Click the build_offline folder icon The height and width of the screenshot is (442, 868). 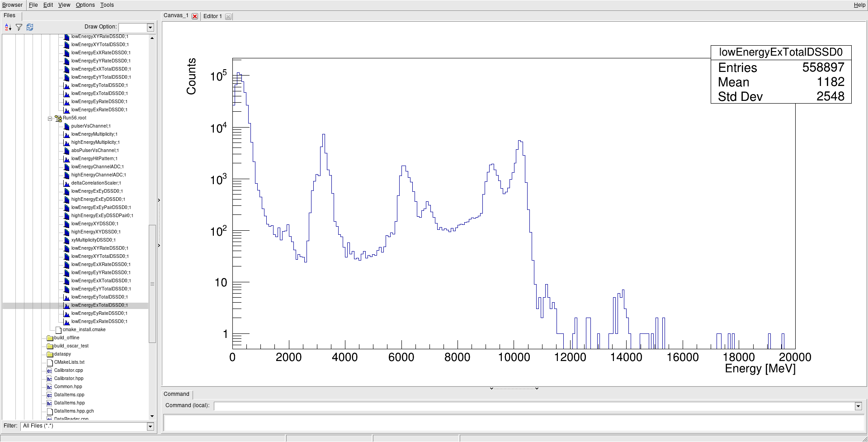click(x=50, y=338)
